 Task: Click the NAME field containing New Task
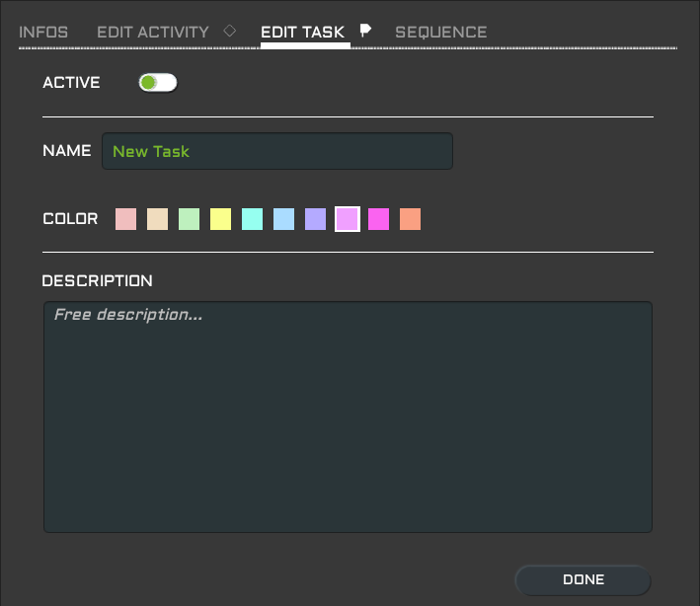pos(277,151)
